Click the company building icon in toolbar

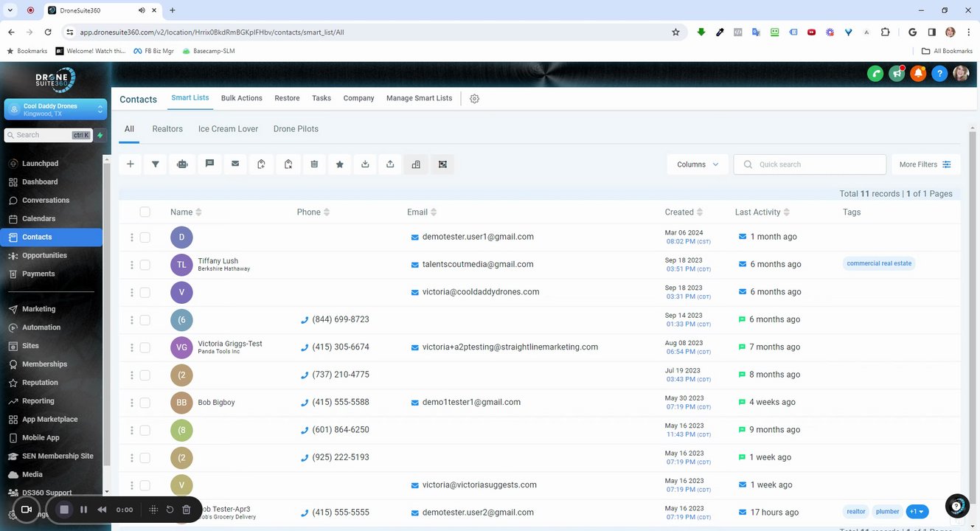(416, 164)
